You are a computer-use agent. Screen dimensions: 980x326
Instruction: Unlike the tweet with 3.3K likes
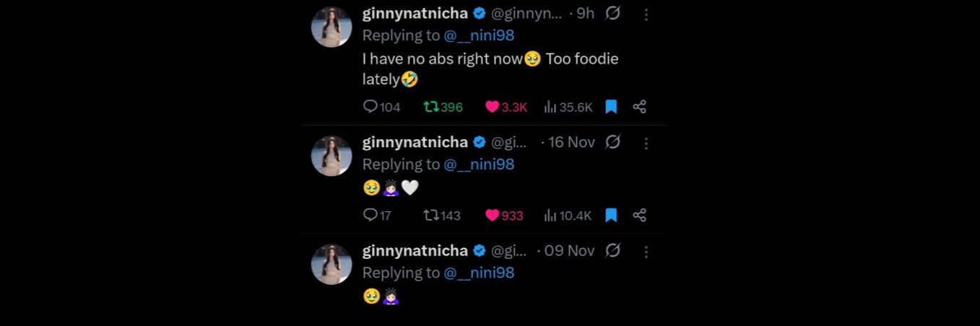[493, 107]
